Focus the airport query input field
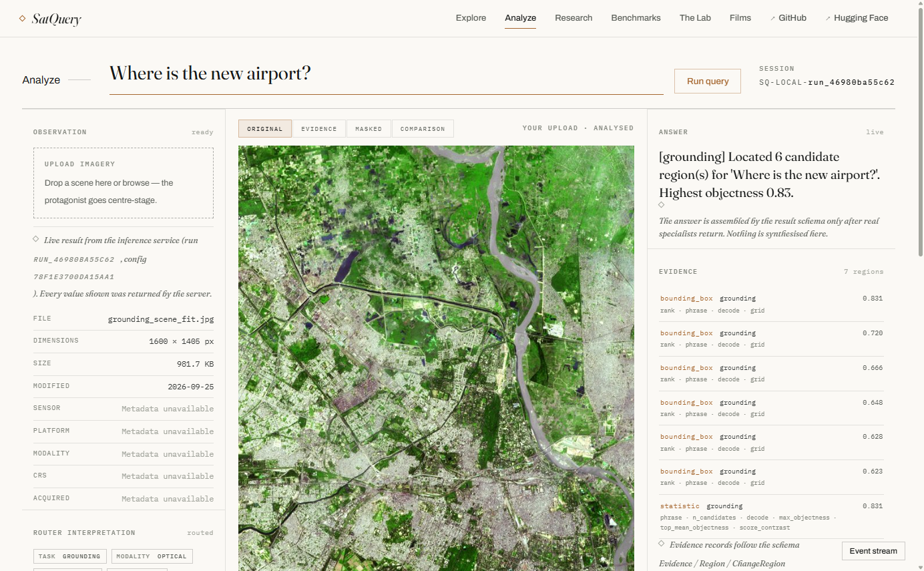 click(x=387, y=75)
